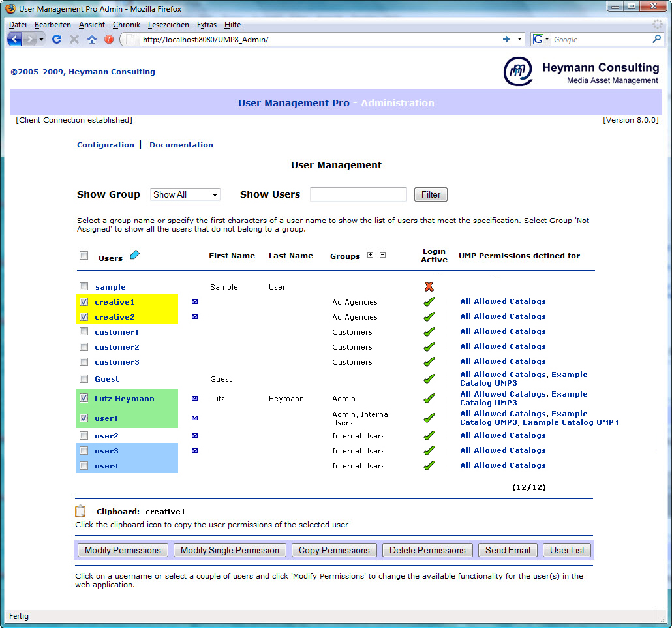The height and width of the screenshot is (629, 672).
Task: Open the browser history dropdown arrow
Action: (41, 39)
